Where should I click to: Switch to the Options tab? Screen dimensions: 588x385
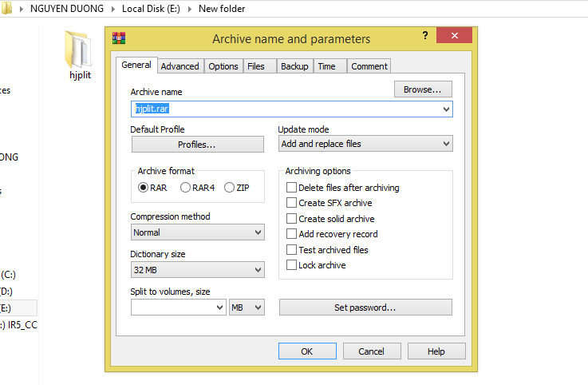(223, 66)
